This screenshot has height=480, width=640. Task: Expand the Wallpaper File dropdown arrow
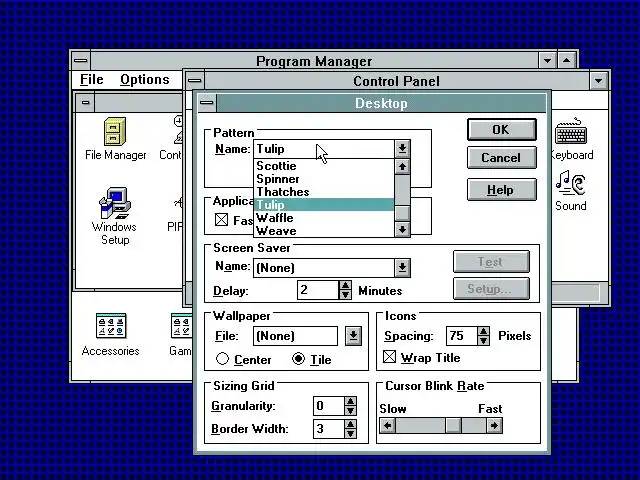[x=353, y=336]
